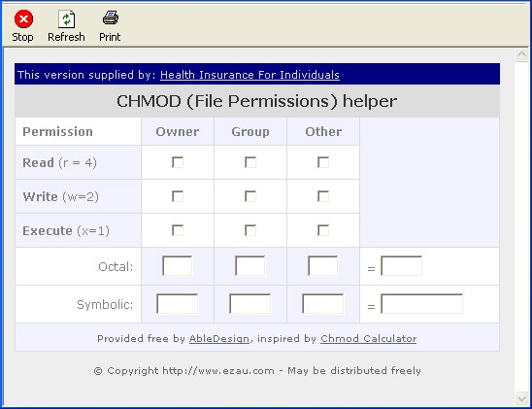The image size is (532, 409).
Task: Click the Print printer icon
Action: 111,17
